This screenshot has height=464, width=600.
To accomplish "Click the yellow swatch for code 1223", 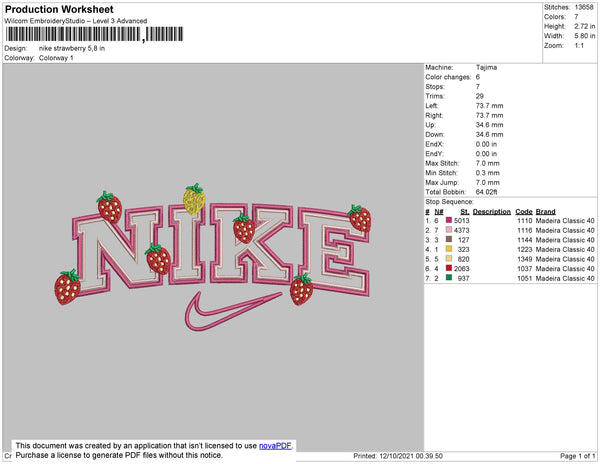I will point(449,249).
